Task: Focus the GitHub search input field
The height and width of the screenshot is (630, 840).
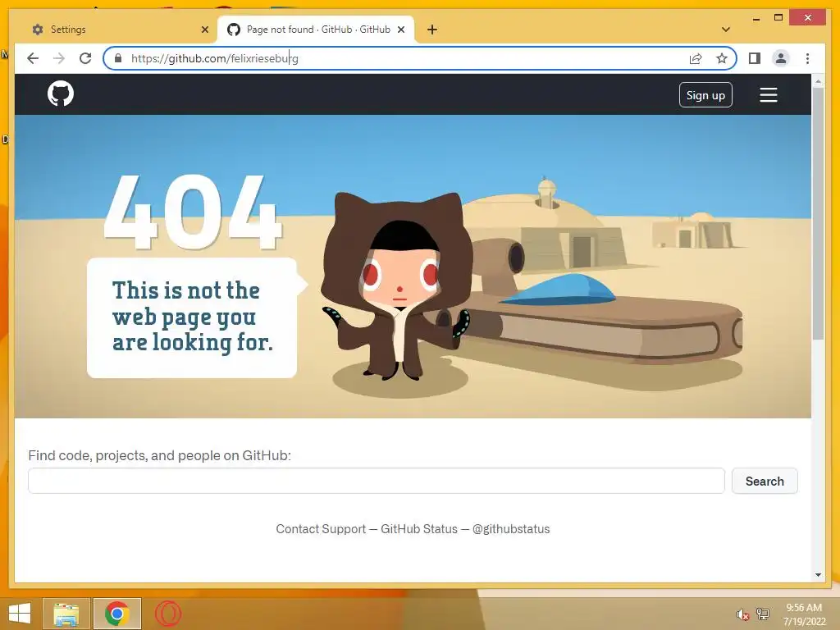Action: (376, 481)
